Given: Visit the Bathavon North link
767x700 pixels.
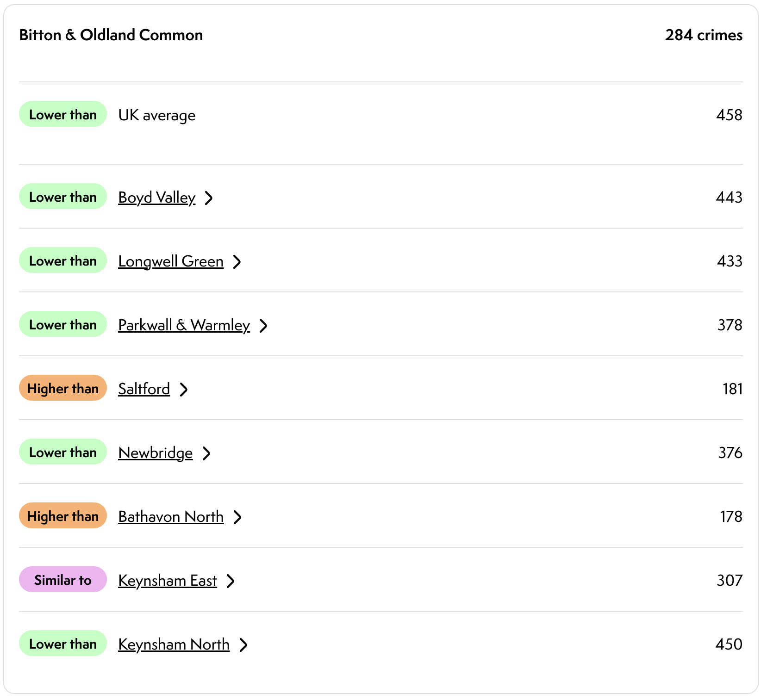Looking at the screenshot, I should tap(171, 517).
